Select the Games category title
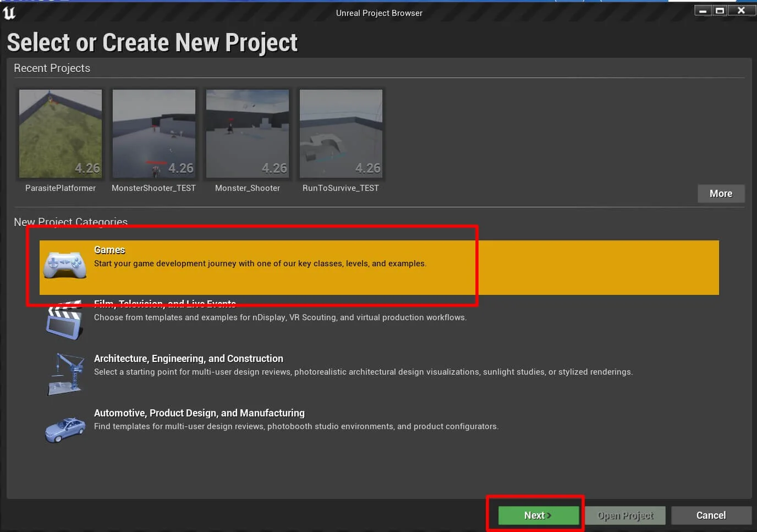The width and height of the screenshot is (757, 532). 109,250
